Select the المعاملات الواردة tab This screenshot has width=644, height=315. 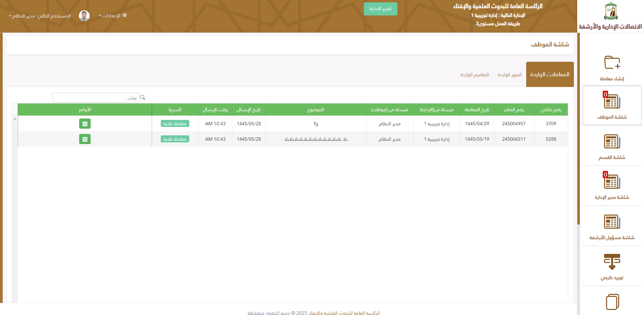click(x=550, y=75)
